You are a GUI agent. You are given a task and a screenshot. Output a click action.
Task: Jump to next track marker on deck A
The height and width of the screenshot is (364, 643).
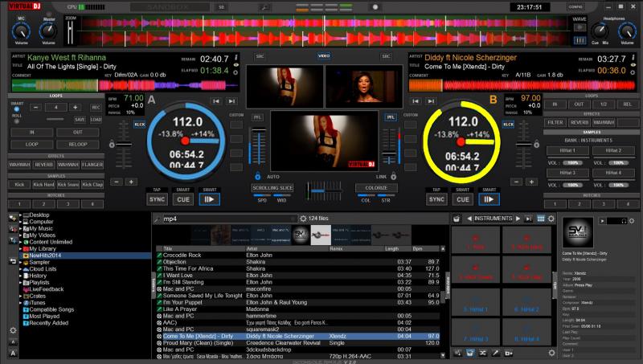231,100
